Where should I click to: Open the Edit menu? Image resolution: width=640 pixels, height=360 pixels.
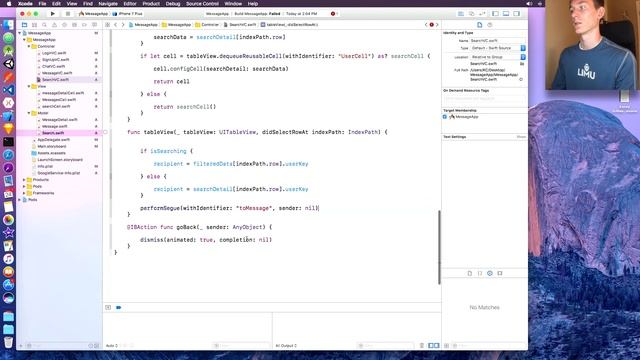pos(56,4)
